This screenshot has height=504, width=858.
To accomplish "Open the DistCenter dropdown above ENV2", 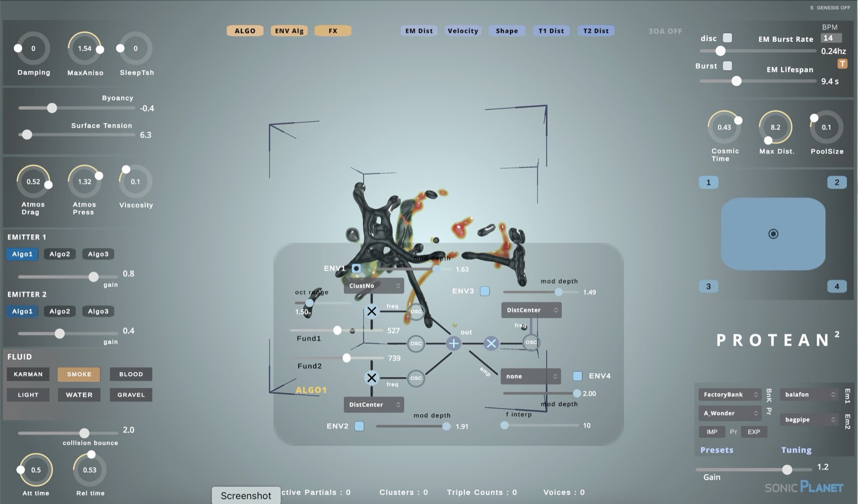I will point(374,405).
